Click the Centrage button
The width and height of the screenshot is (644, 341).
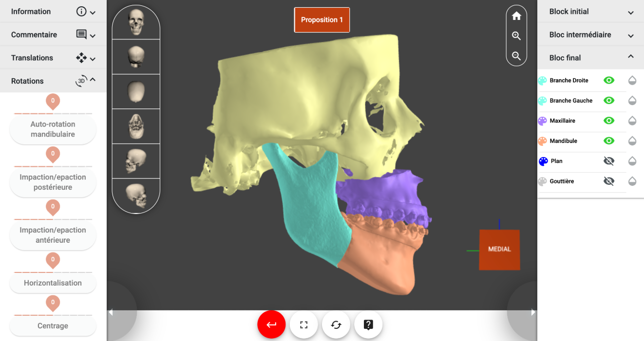point(53,326)
